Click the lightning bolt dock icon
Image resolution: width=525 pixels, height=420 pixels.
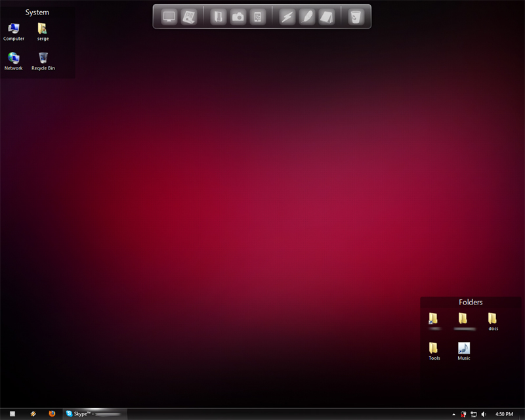point(287,17)
